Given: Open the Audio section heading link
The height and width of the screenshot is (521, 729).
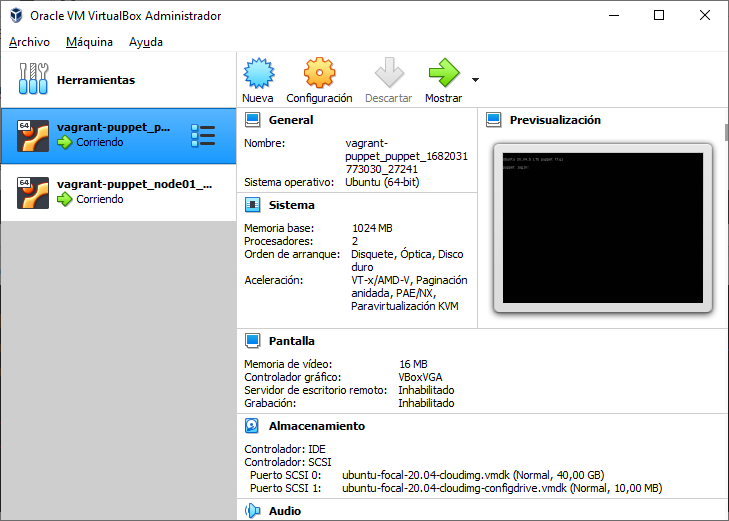Looking at the screenshot, I should pyautogui.click(x=285, y=511).
